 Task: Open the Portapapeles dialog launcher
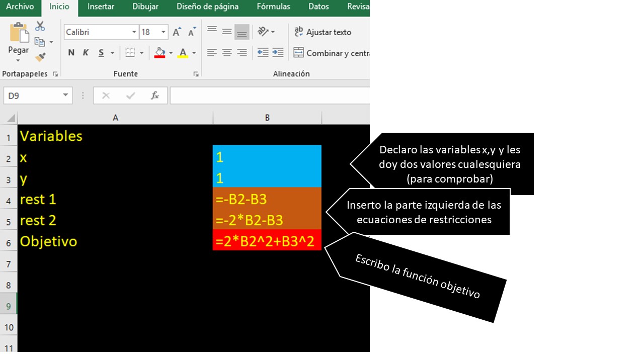(55, 74)
